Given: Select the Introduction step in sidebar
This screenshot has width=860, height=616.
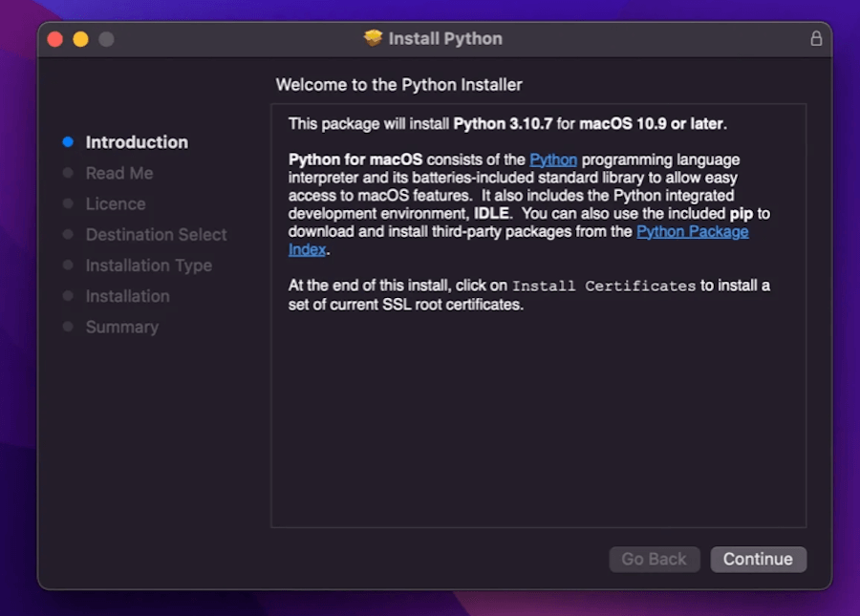Looking at the screenshot, I should tap(137, 142).
